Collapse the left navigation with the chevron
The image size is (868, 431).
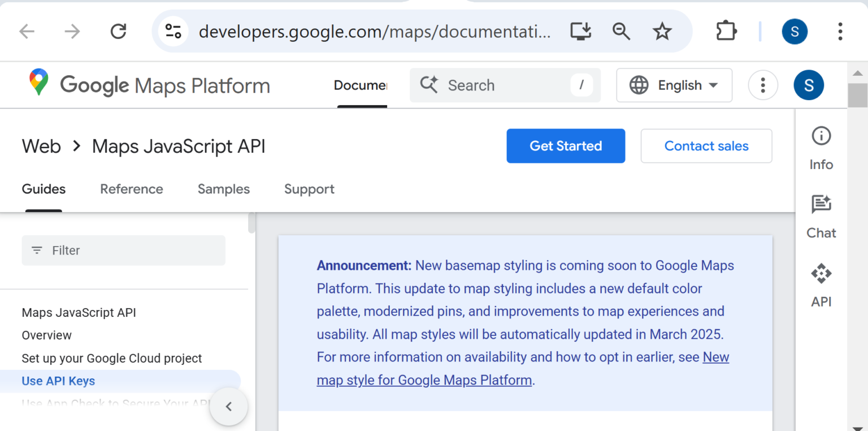[229, 406]
